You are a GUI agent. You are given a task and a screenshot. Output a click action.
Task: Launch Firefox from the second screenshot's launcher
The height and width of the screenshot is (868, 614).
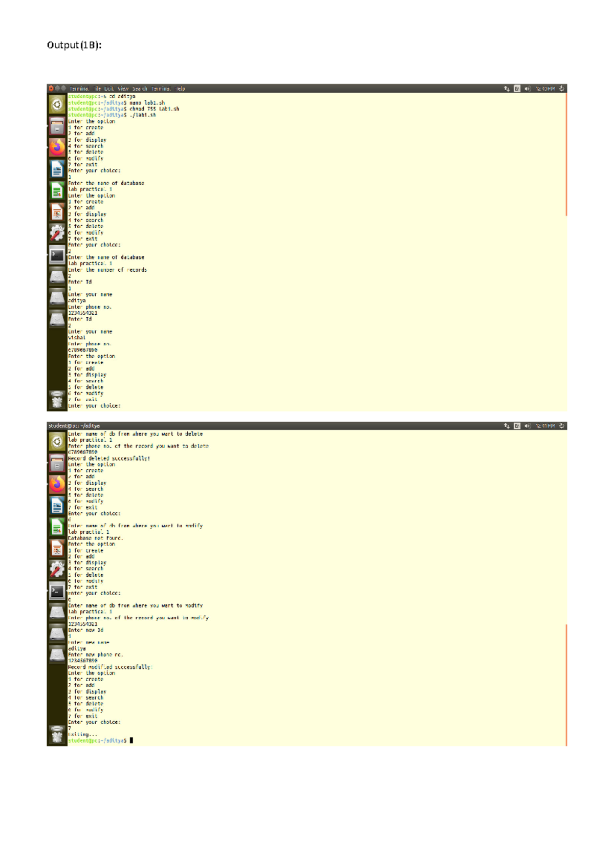point(57,484)
